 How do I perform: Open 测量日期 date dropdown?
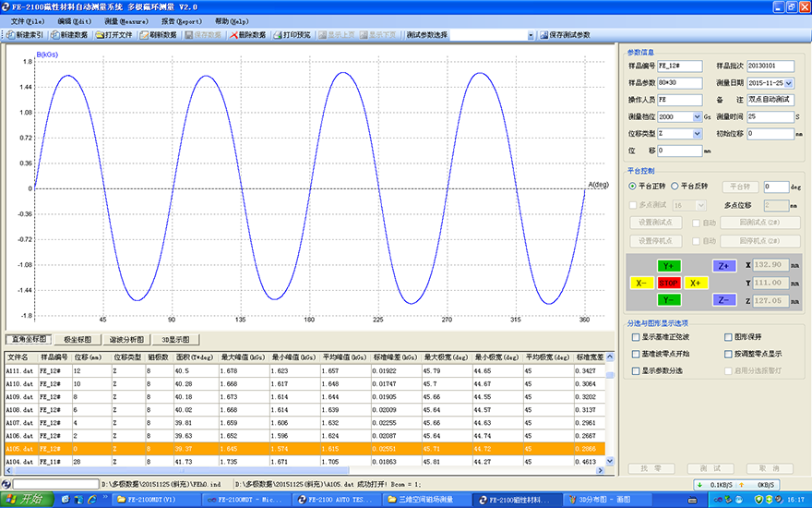tap(789, 83)
